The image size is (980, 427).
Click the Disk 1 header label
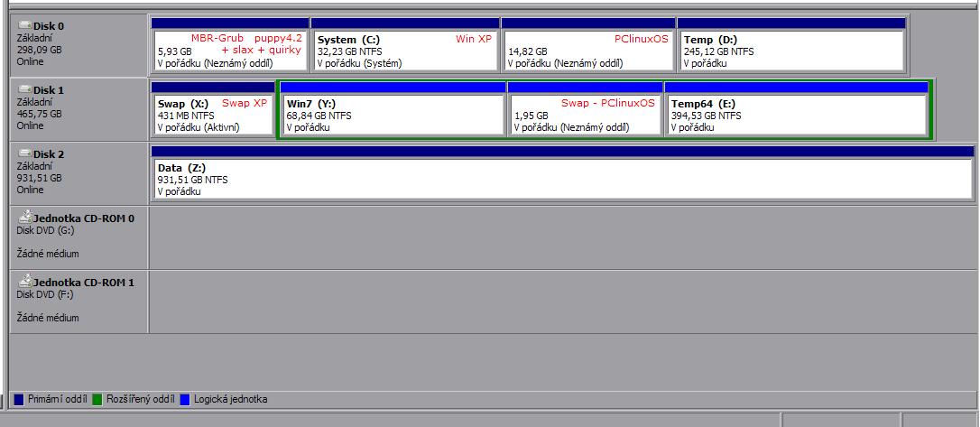[49, 90]
